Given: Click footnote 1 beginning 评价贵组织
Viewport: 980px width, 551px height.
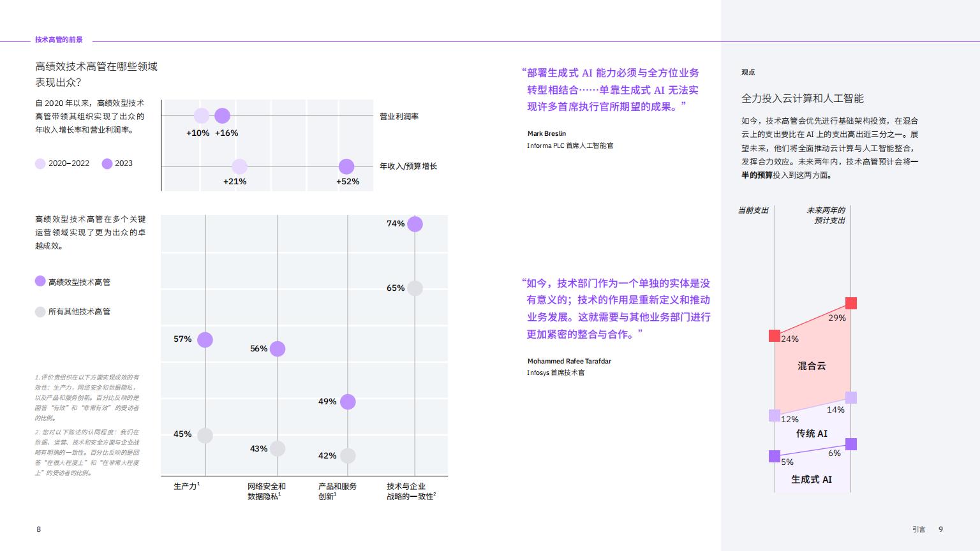Looking at the screenshot, I should click(x=87, y=398).
